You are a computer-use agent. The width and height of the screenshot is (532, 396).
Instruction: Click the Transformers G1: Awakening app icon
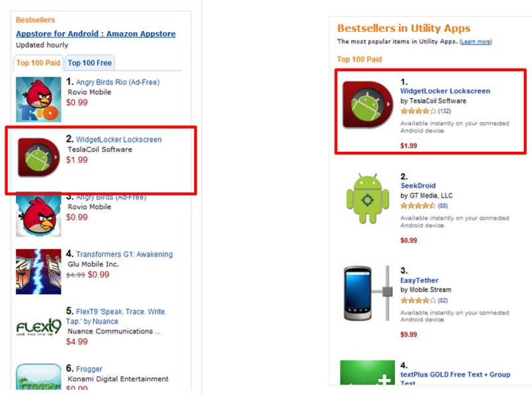click(x=38, y=271)
